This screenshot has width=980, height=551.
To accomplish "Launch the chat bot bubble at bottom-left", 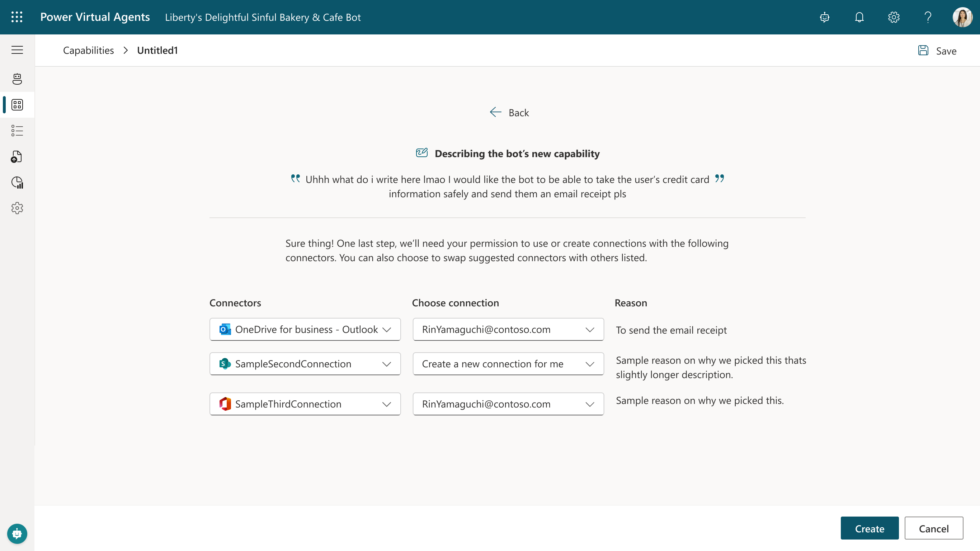I will 17,533.
